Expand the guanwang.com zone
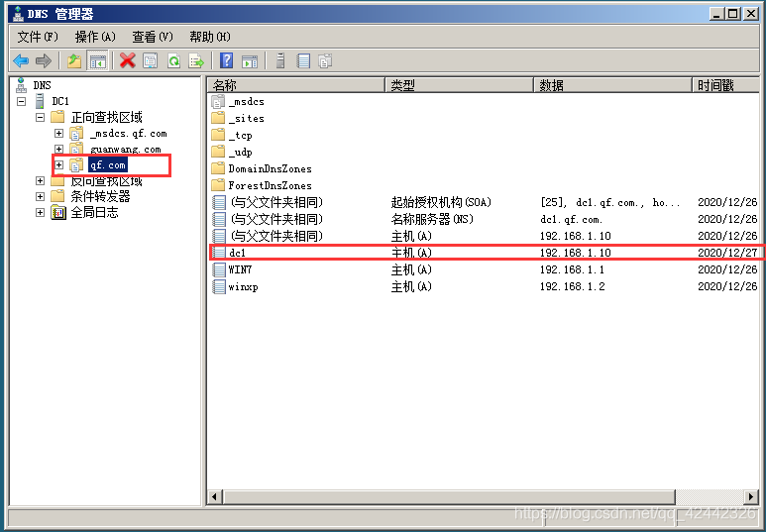Viewport: 766px width, 532px height. pos(58,149)
